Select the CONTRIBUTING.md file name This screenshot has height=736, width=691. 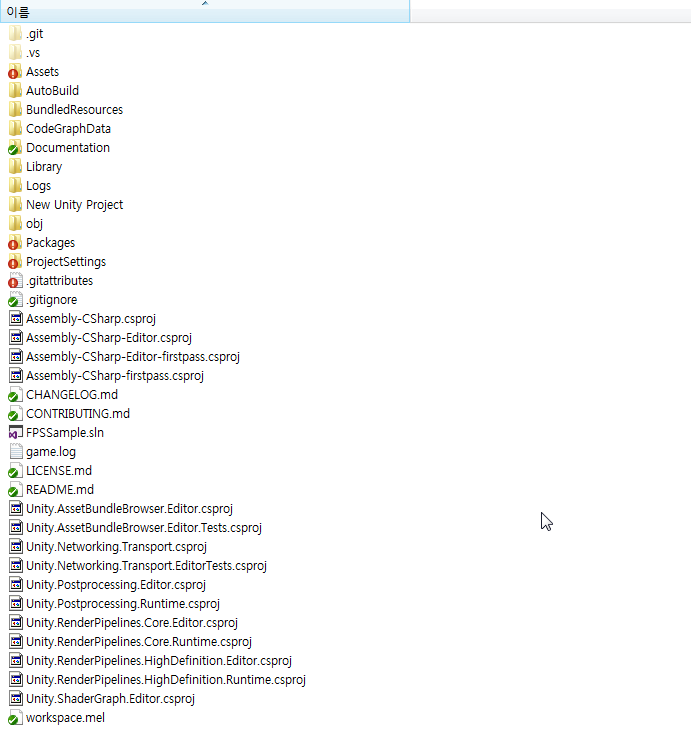pyautogui.click(x=77, y=414)
